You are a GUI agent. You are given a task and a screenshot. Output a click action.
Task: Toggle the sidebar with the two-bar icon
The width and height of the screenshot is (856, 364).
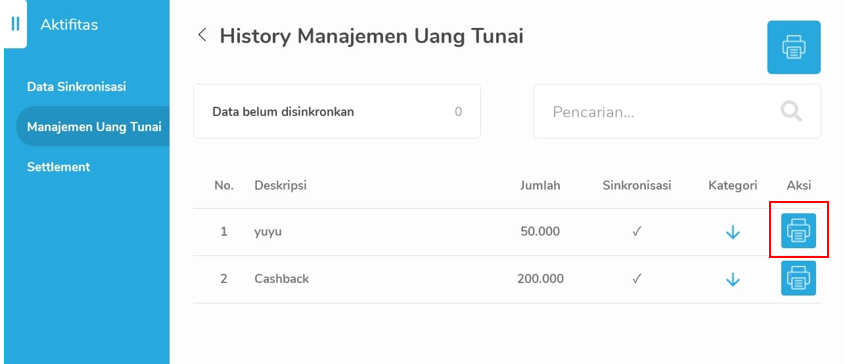(x=15, y=24)
